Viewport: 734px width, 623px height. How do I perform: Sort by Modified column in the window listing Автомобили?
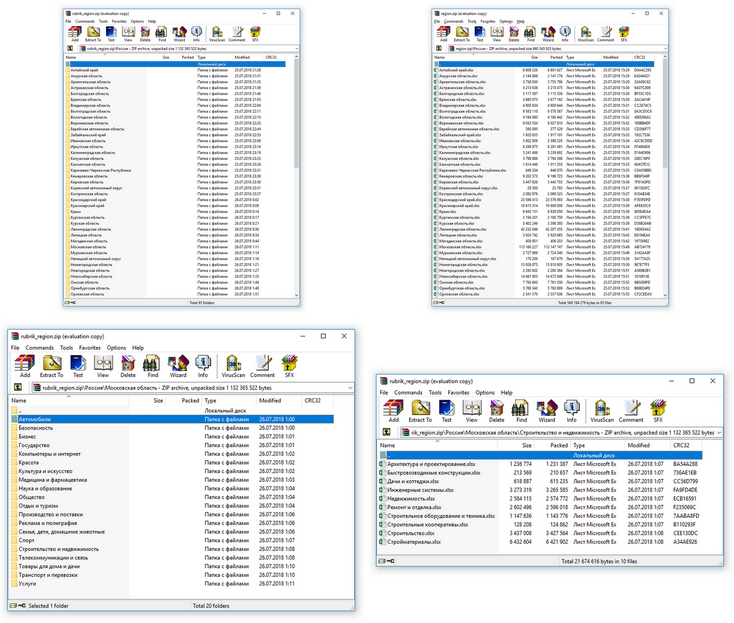274,400
